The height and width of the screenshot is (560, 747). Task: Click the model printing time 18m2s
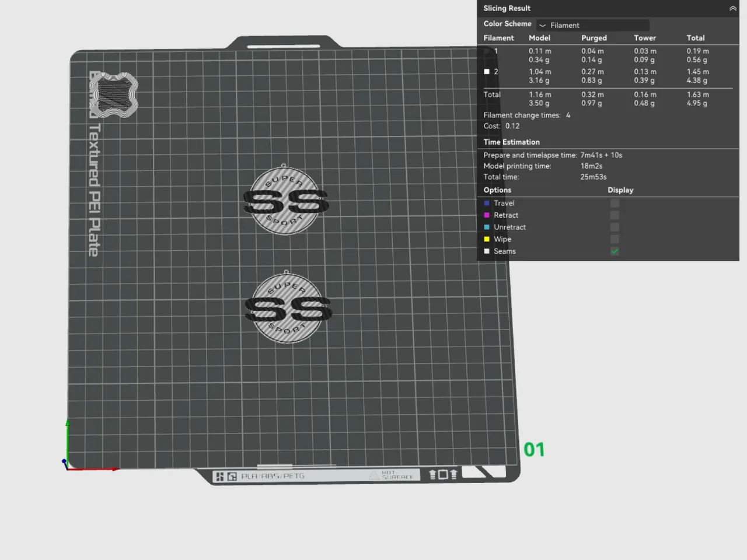(591, 166)
